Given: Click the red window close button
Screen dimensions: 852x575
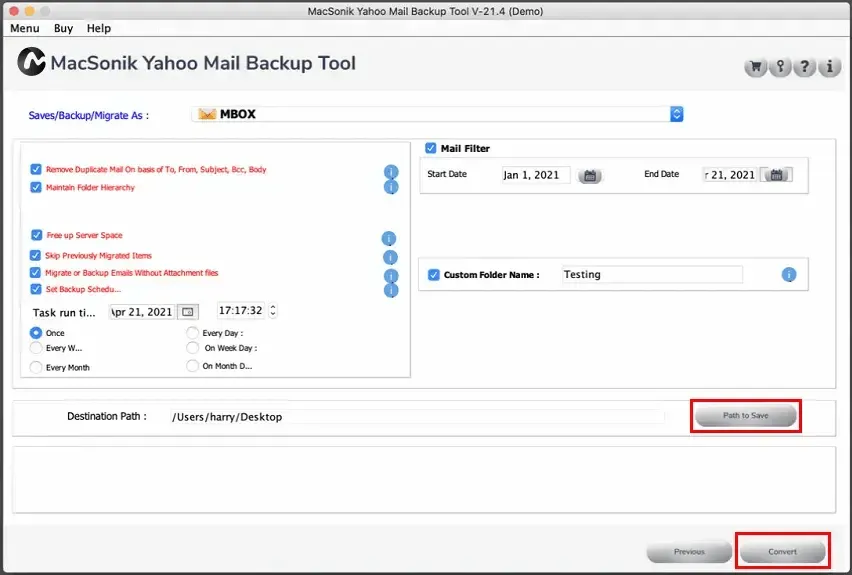Looking at the screenshot, I should pos(14,11).
